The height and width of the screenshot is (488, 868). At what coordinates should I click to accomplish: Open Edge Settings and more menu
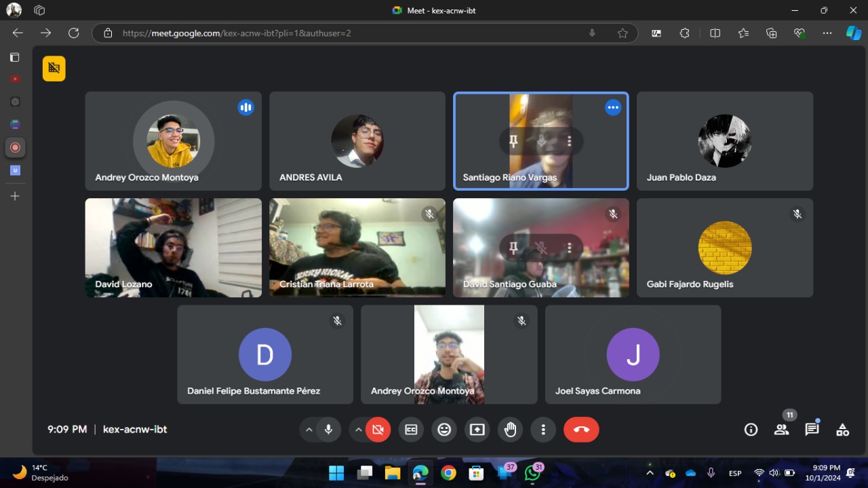pos(827,33)
